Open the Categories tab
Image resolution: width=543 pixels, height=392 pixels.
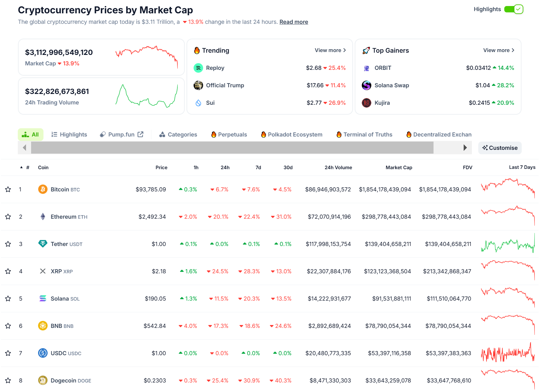pos(178,135)
